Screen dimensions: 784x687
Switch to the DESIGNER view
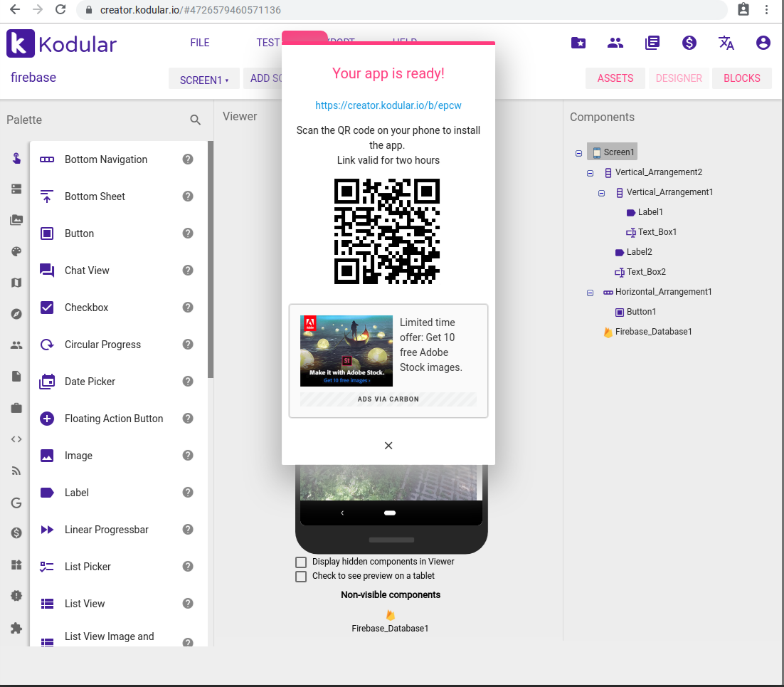click(x=679, y=78)
